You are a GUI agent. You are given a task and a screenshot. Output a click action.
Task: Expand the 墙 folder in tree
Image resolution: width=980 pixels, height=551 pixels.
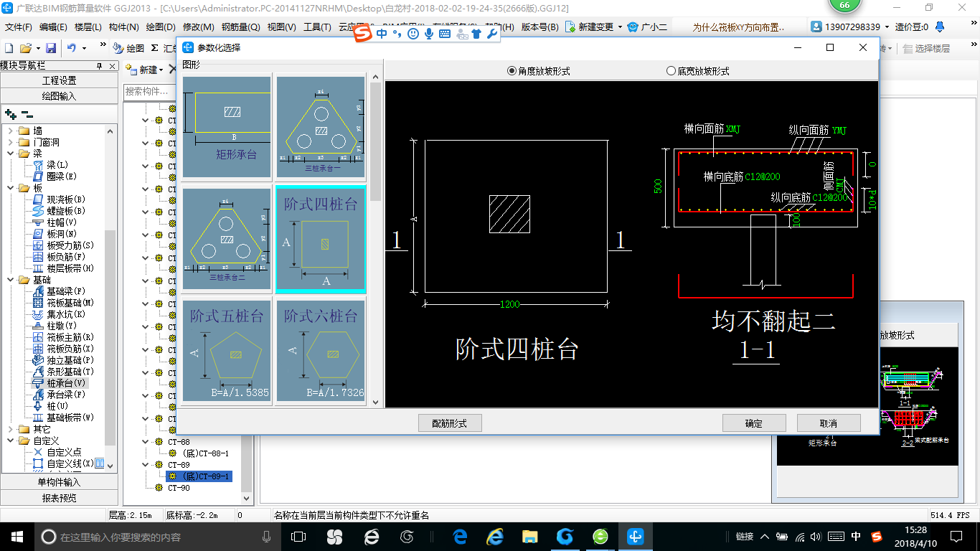coord(10,131)
